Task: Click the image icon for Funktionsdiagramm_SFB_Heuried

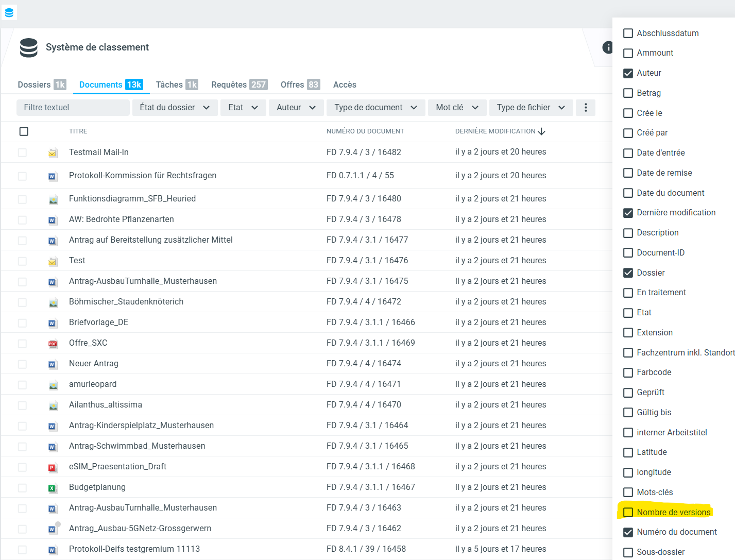Action: coord(53,199)
